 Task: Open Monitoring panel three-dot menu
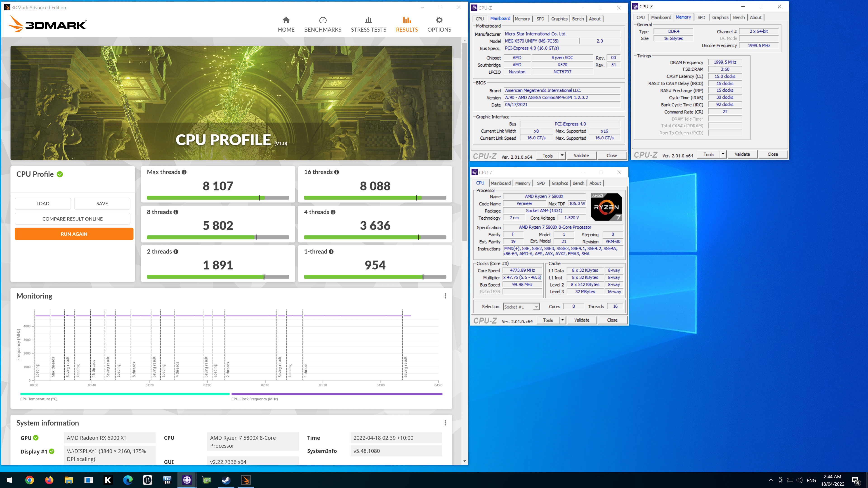click(x=445, y=296)
